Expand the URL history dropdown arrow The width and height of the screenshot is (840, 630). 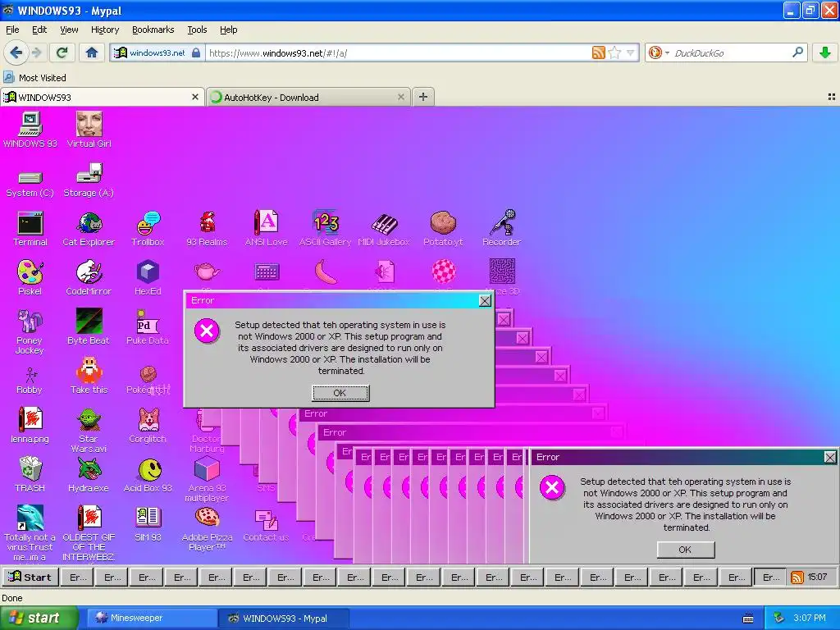coord(631,52)
